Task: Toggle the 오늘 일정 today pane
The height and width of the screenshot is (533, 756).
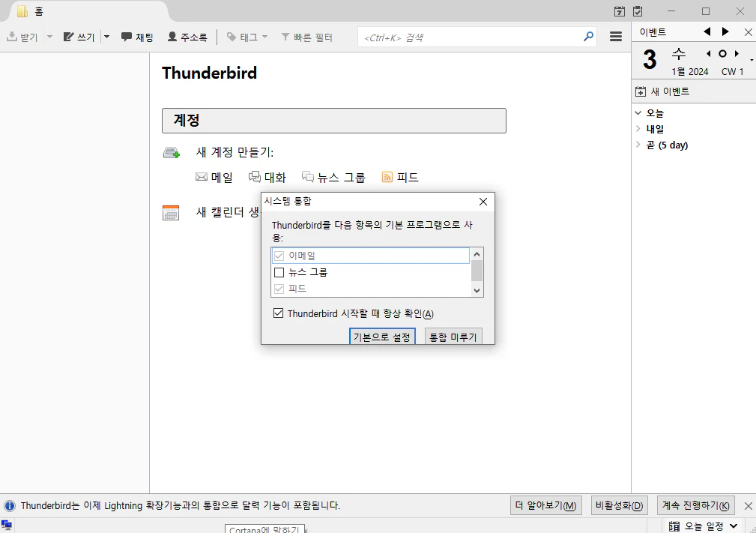Action: click(x=704, y=526)
